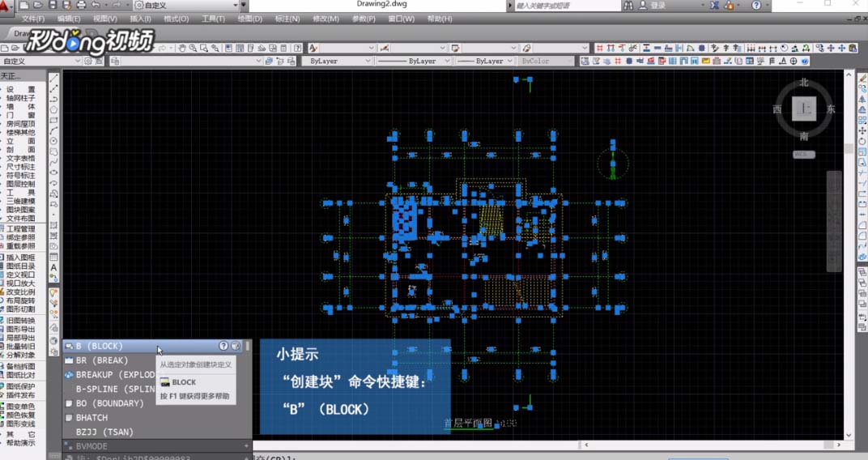Click the Print icon in quick access toolbar
Image resolution: width=868 pixels, height=460 pixels.
[81, 5]
